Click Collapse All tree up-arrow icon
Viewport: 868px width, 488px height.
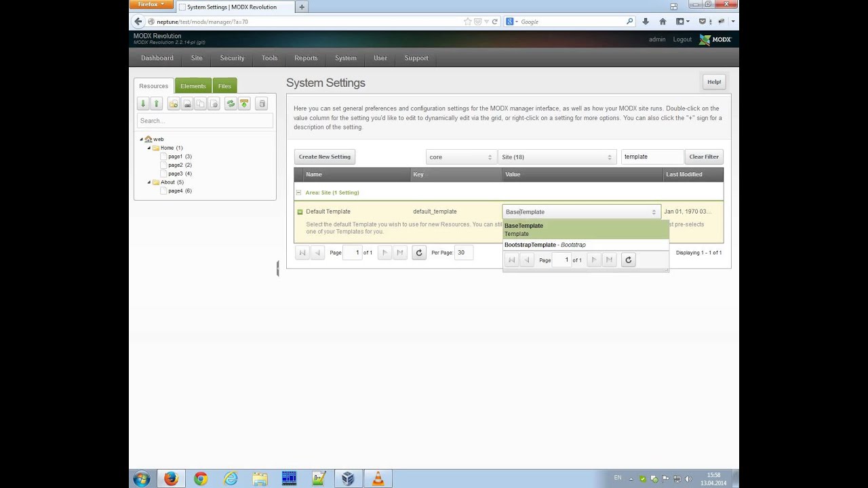157,104
